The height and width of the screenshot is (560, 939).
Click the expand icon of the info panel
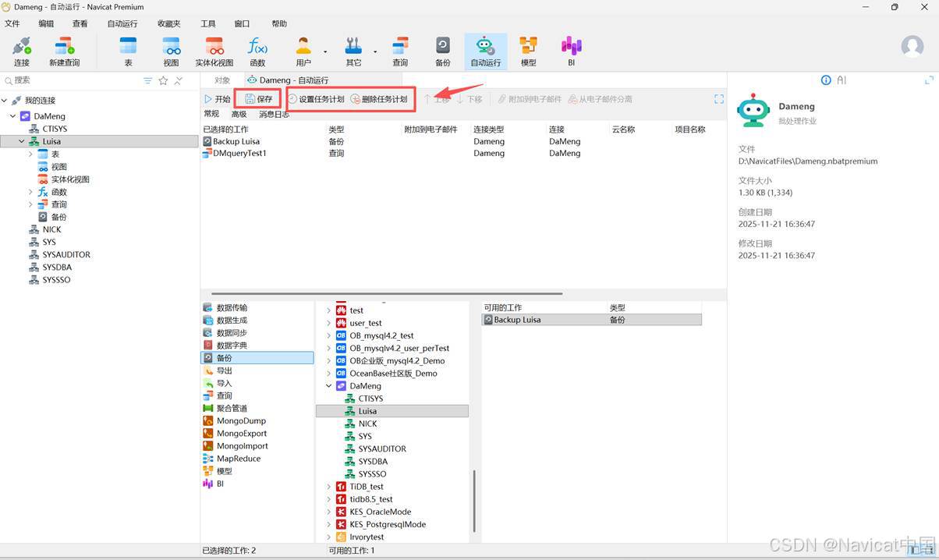tap(929, 80)
